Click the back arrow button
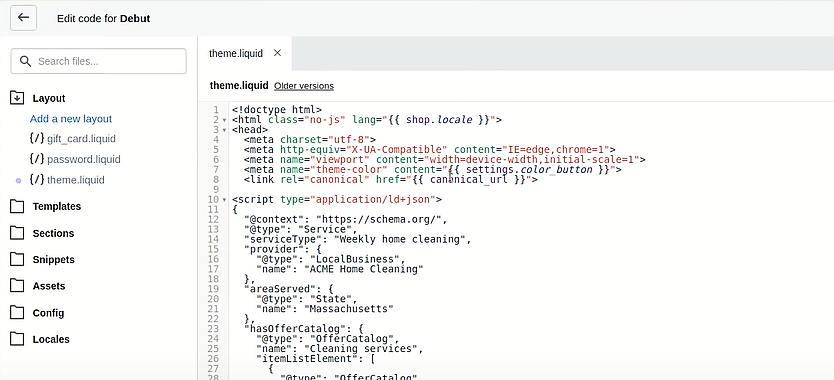Image resolution: width=834 pixels, height=380 pixels. pyautogui.click(x=23, y=18)
